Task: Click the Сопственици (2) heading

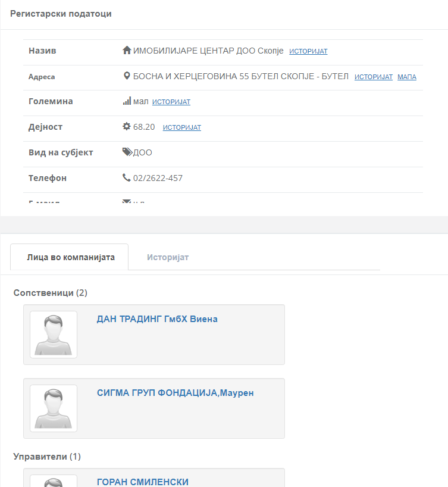Action: [51, 292]
